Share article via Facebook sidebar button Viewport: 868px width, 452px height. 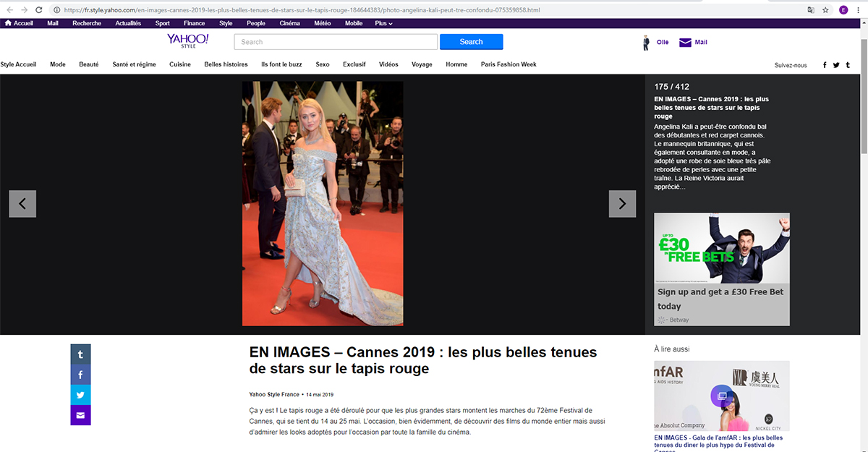click(x=80, y=375)
